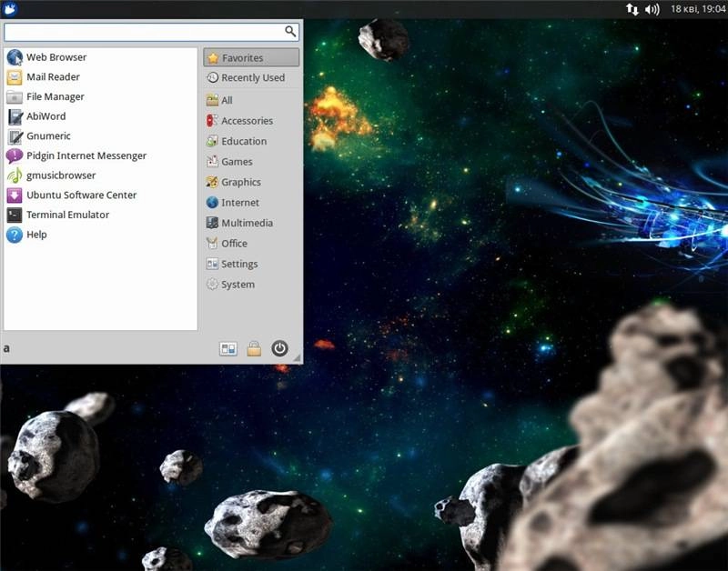Click the power log out button
The width and height of the screenshot is (728, 571).
pyautogui.click(x=279, y=348)
